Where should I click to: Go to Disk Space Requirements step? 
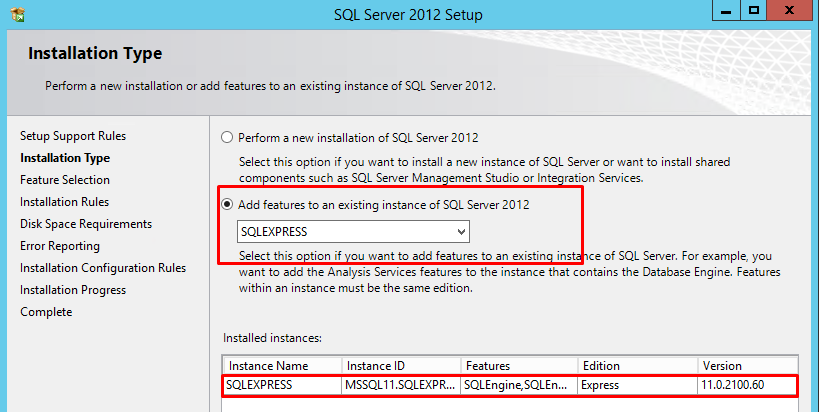click(x=86, y=224)
